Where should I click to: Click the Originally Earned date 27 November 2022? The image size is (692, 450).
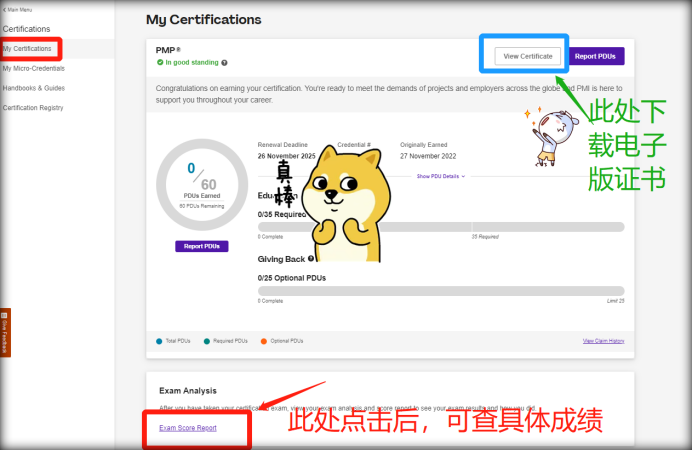pos(428,156)
